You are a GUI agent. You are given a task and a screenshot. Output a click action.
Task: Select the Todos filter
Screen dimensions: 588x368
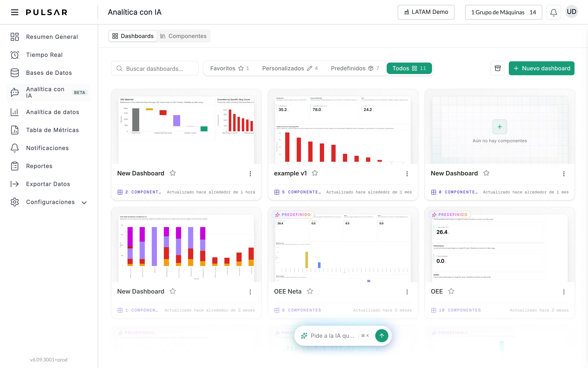[x=409, y=68]
